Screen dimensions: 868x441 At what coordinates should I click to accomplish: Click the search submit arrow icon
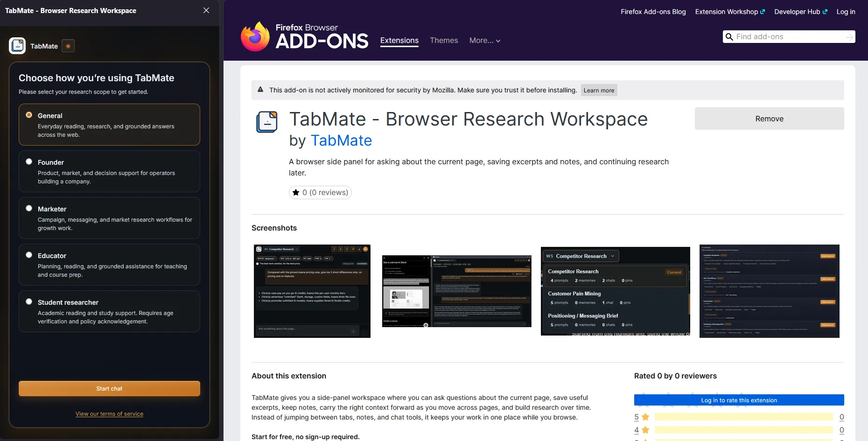point(849,37)
